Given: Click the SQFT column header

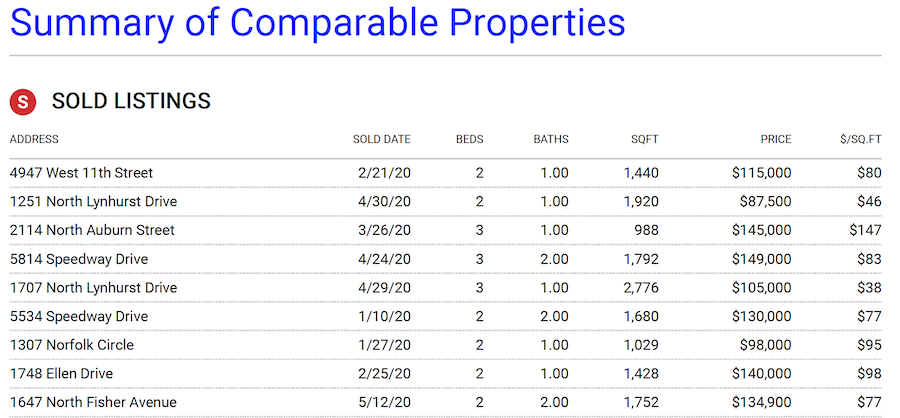Looking at the screenshot, I should [645, 139].
